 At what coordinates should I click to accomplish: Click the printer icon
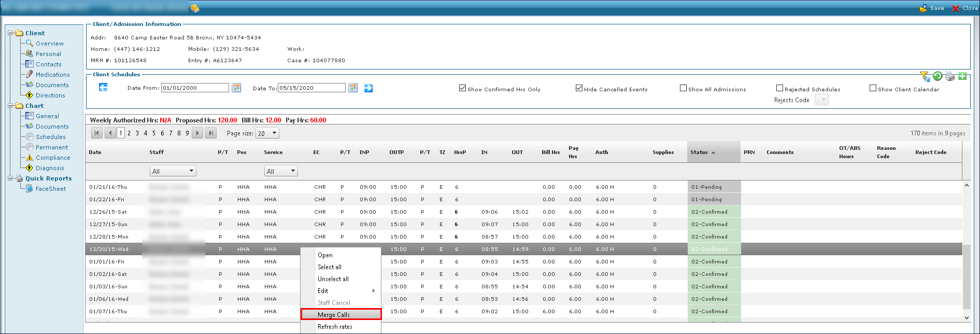(950, 77)
